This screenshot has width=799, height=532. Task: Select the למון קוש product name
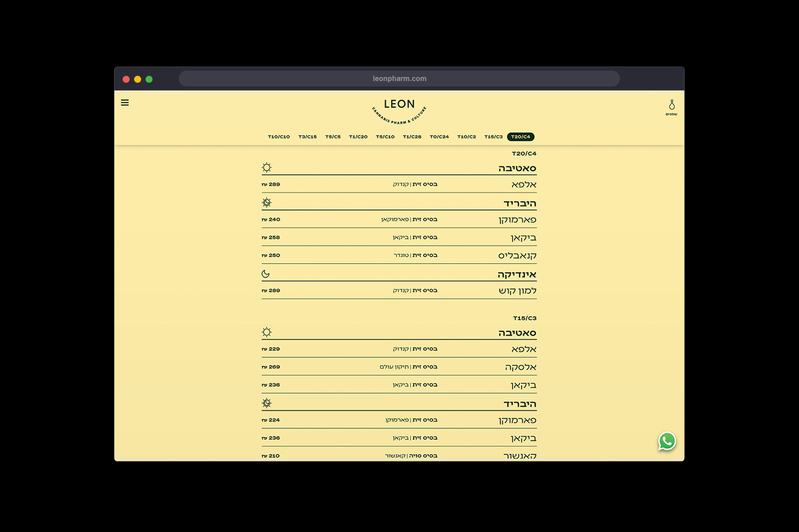[x=518, y=291]
